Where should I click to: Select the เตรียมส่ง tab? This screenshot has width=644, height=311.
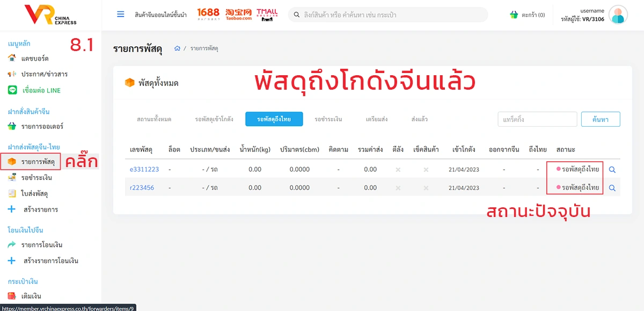point(377,119)
